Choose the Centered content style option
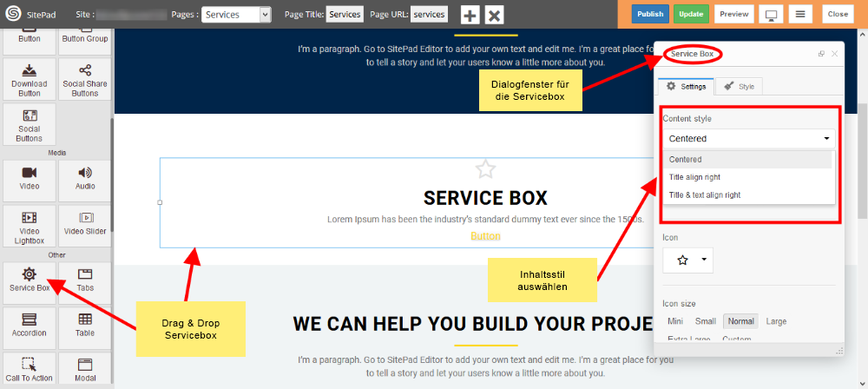 point(747,160)
